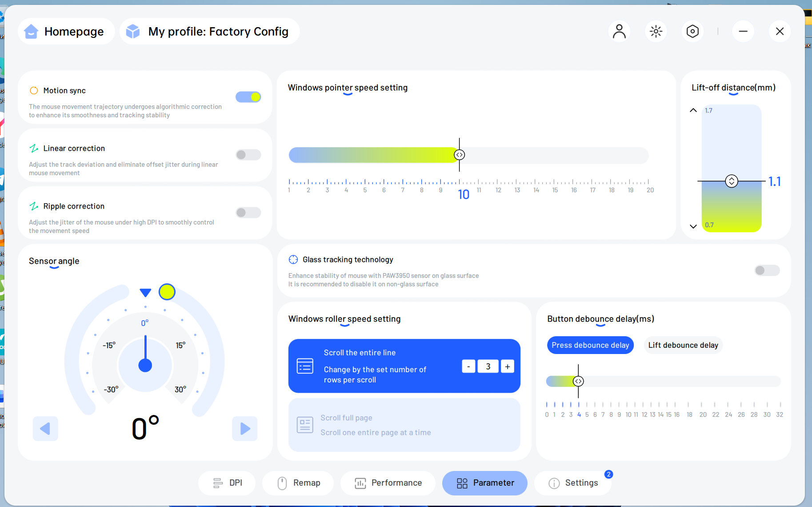
Task: Open the user account icon
Action: [619, 31]
